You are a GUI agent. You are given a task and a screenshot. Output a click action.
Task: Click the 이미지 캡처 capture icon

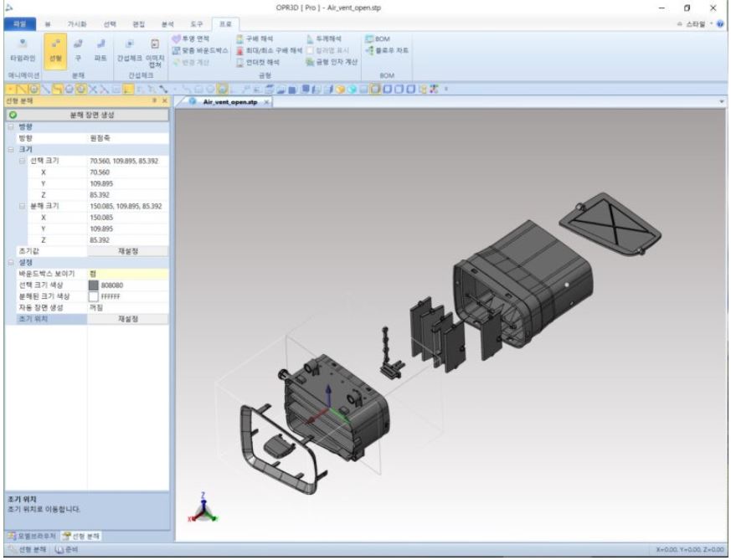tap(155, 49)
